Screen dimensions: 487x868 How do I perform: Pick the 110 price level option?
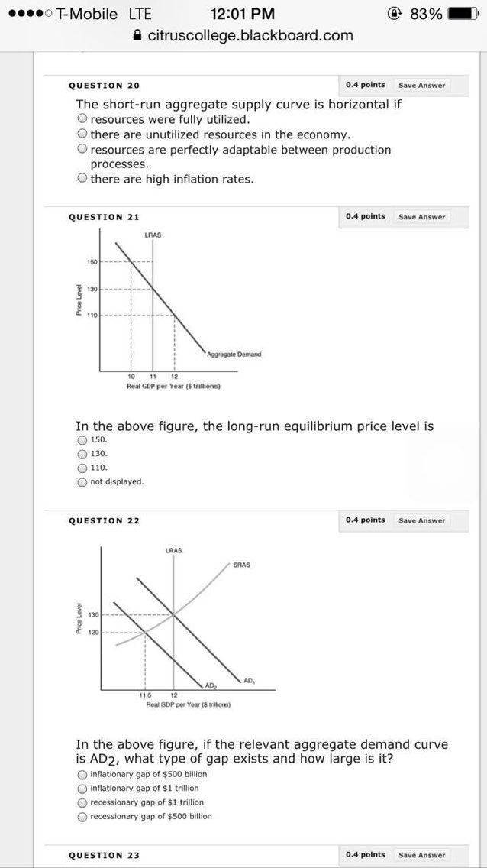82,468
